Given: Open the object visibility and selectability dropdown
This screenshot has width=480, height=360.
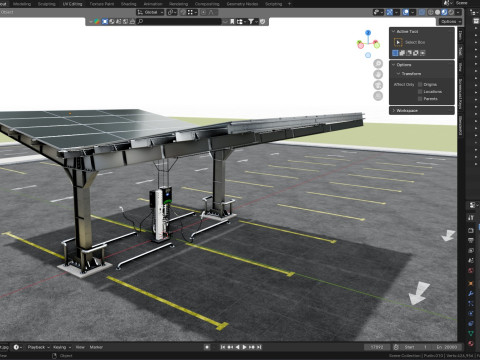Looking at the screenshot, I should pos(378,12).
